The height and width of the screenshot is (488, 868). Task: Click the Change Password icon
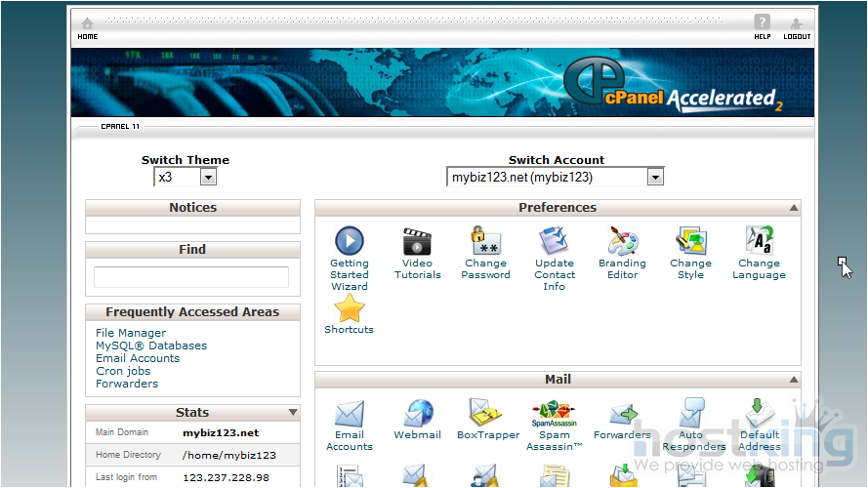[x=485, y=241]
